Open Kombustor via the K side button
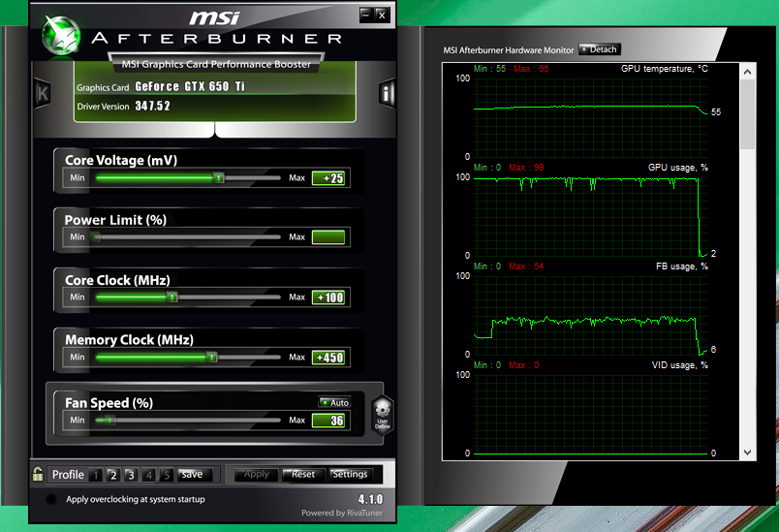Viewport: 779px width, 532px height. click(43, 93)
